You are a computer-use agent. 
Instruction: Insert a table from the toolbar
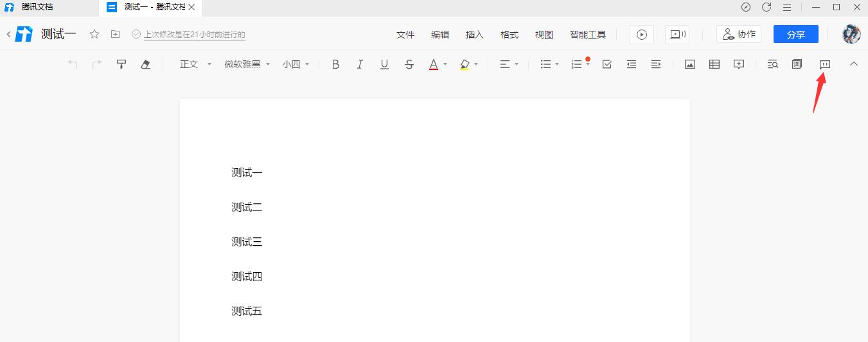[714, 64]
